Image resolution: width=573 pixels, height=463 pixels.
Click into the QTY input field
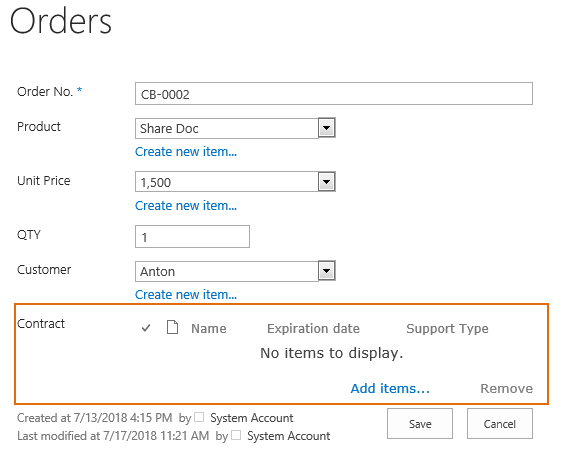tap(192, 236)
